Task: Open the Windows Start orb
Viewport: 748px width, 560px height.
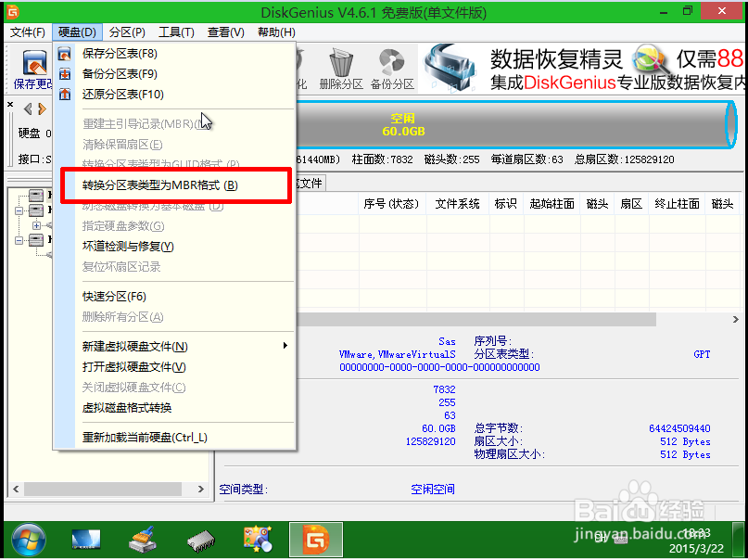Action: pyautogui.click(x=29, y=540)
